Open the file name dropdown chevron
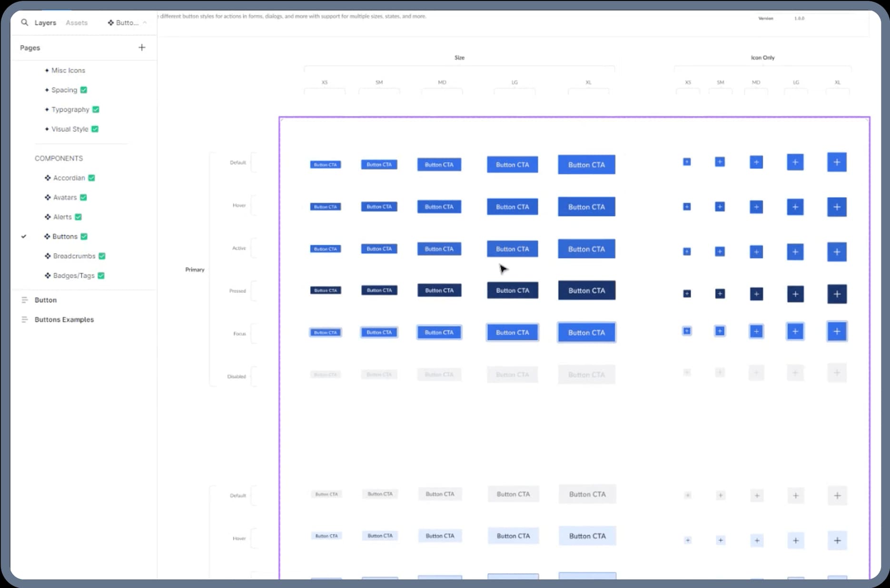Viewport: 890px width, 588px height. point(145,22)
